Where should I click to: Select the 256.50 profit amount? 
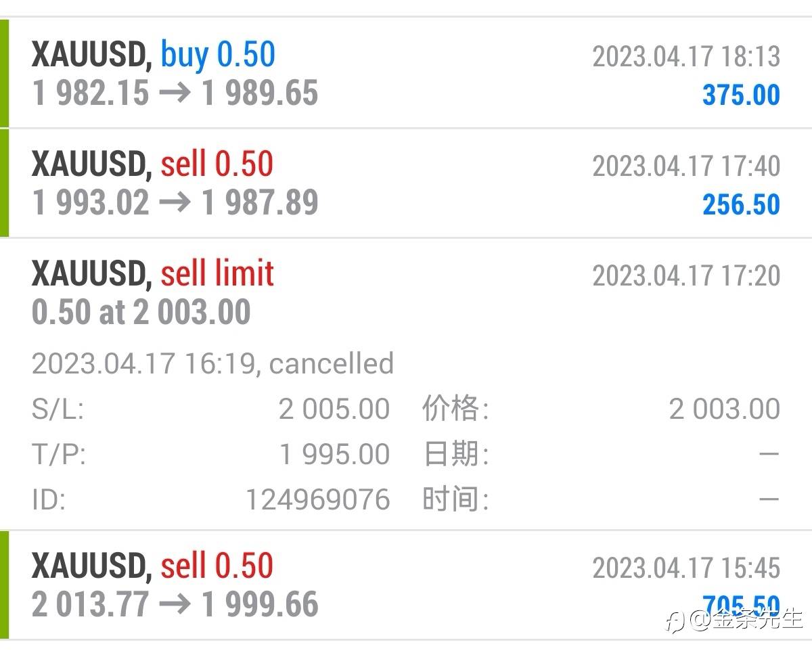click(741, 204)
